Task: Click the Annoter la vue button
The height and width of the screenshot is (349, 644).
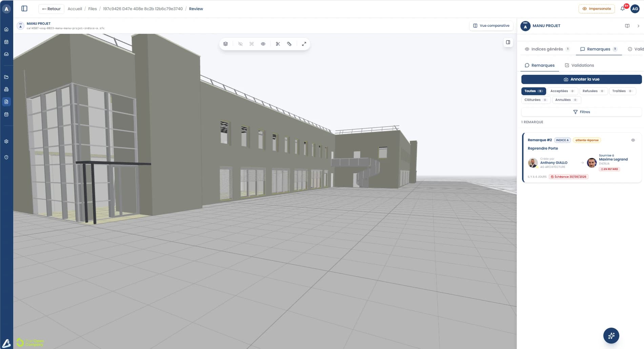Action: (x=581, y=79)
